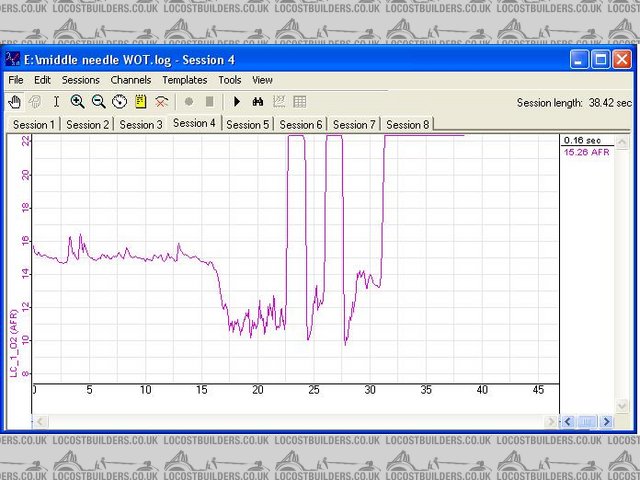640x480 pixels.
Task: Expand the Tools menu
Action: [230, 80]
